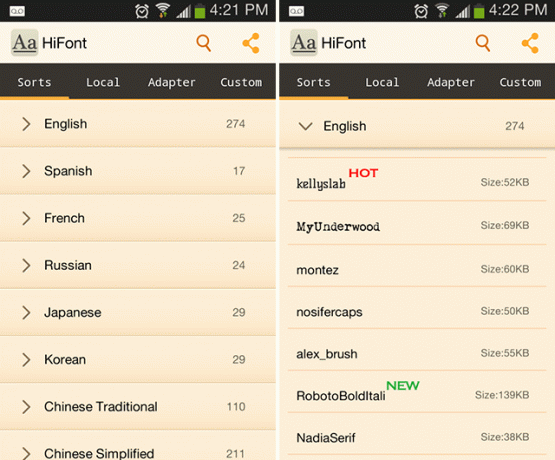Tap the 110 count beside Chinese Traditional
Screen dimensions: 555x460
click(x=236, y=407)
